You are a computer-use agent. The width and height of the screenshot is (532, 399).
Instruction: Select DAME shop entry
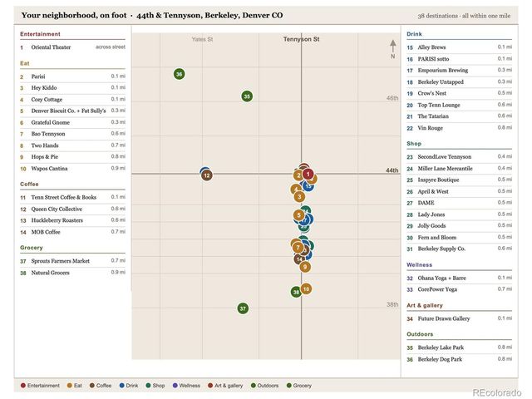pos(460,203)
